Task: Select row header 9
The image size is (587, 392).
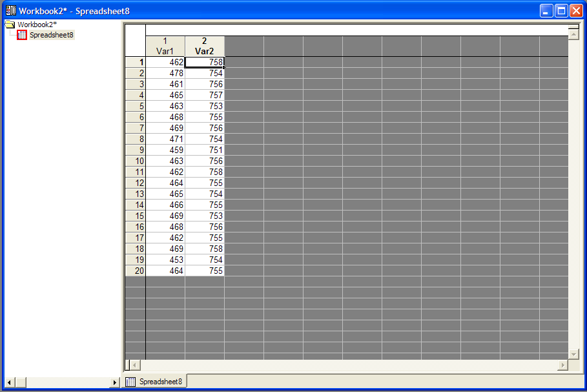Action: pyautogui.click(x=135, y=150)
